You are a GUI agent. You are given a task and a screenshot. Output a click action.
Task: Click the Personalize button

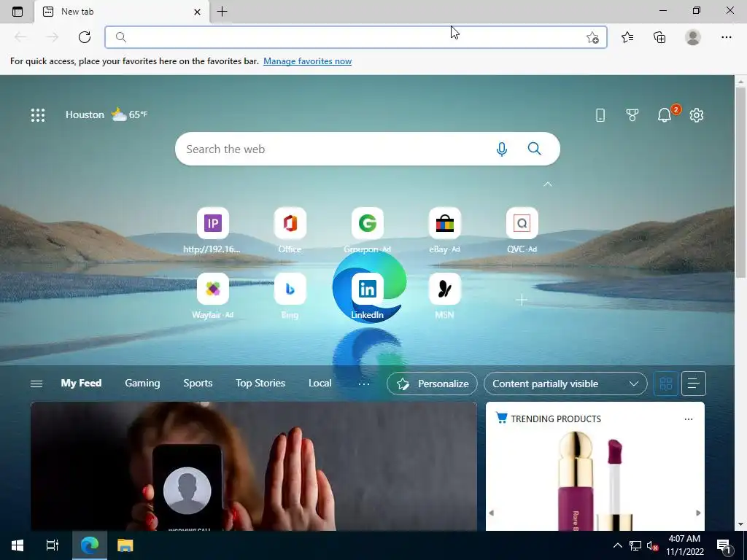click(432, 384)
